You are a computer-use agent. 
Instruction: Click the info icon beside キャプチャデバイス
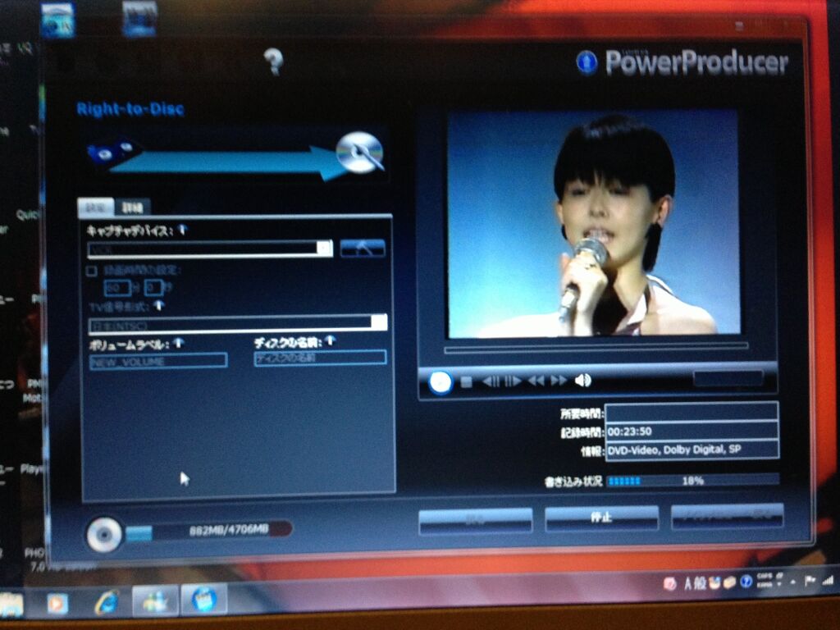(183, 230)
